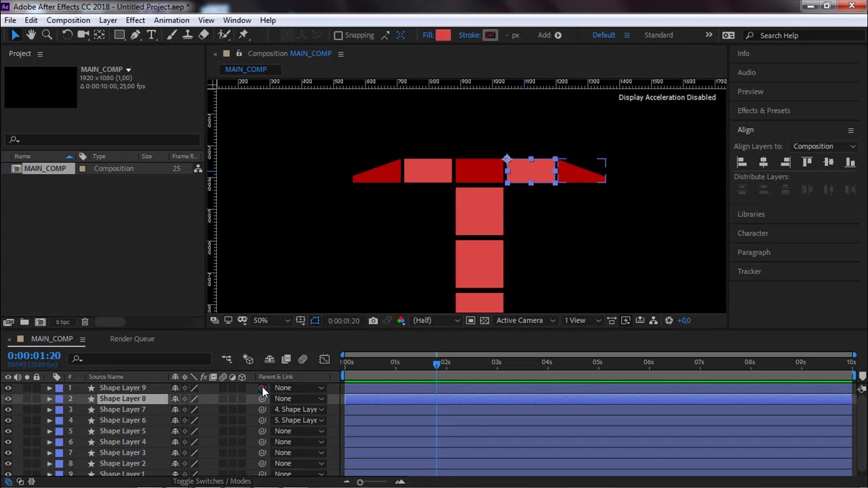Open the Active Camera dropdown
Viewport: 868px width, 488px height.
[x=525, y=321]
